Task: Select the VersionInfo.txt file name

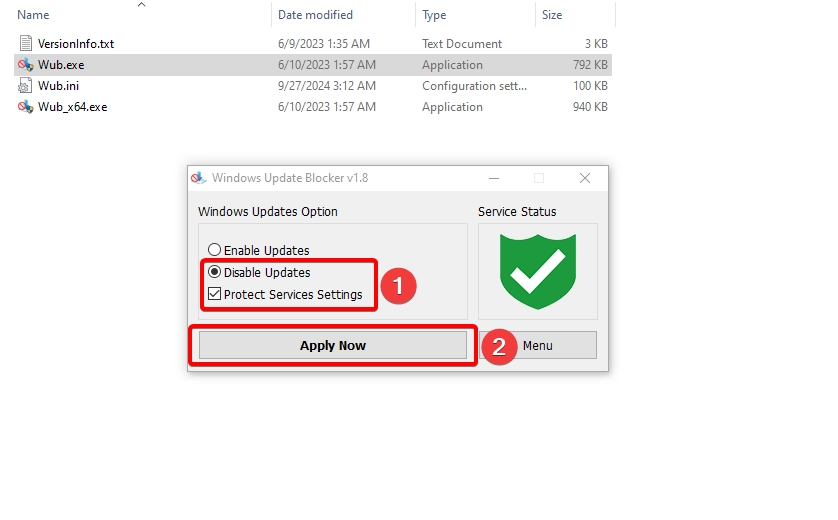Action: tap(76, 44)
